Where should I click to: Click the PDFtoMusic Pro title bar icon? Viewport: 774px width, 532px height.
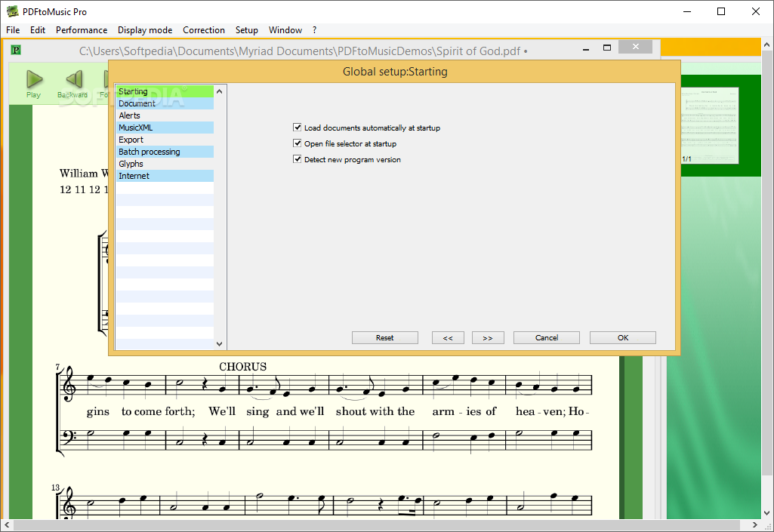[12, 11]
